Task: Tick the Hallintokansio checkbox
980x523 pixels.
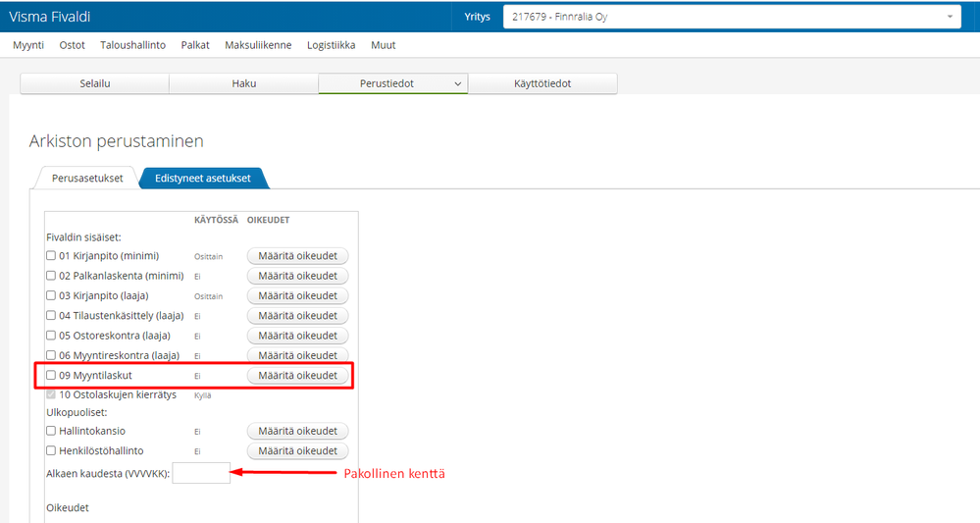Action: [51, 431]
